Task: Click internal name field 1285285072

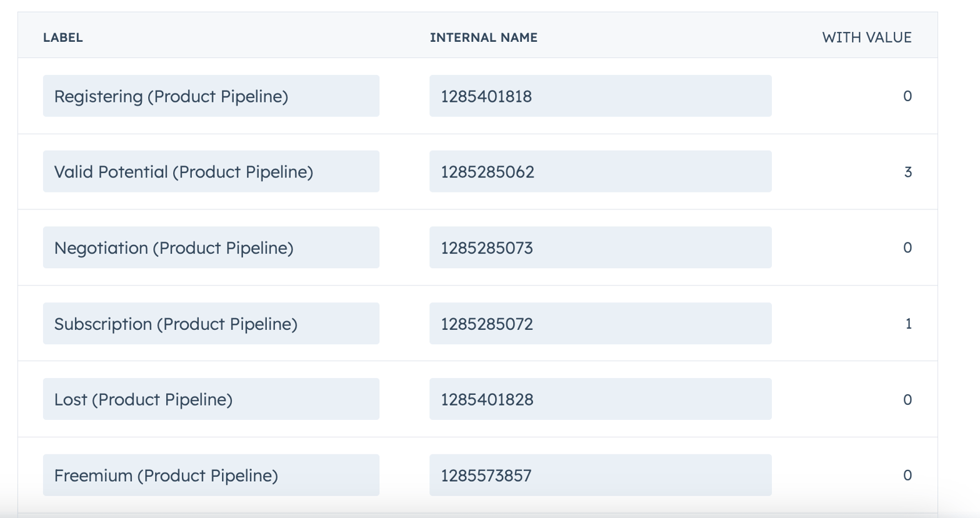Action: click(x=600, y=324)
